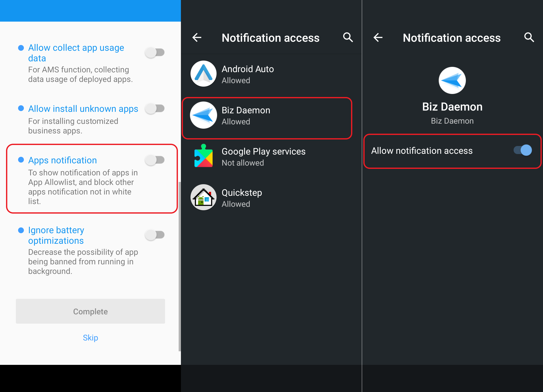Open Quickstep Allowed list entry
Viewport: 543px width, 392px height.
coord(242,198)
